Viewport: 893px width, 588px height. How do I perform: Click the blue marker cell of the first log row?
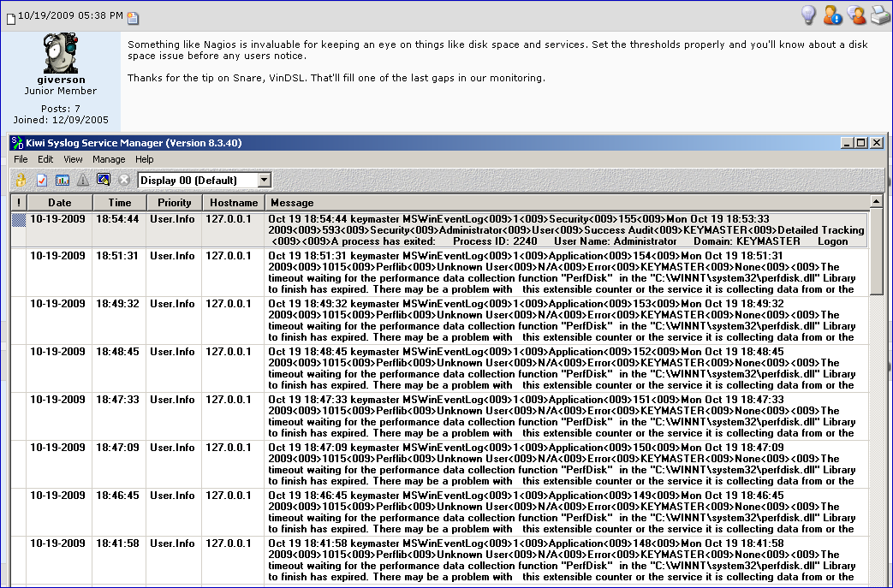(19, 220)
